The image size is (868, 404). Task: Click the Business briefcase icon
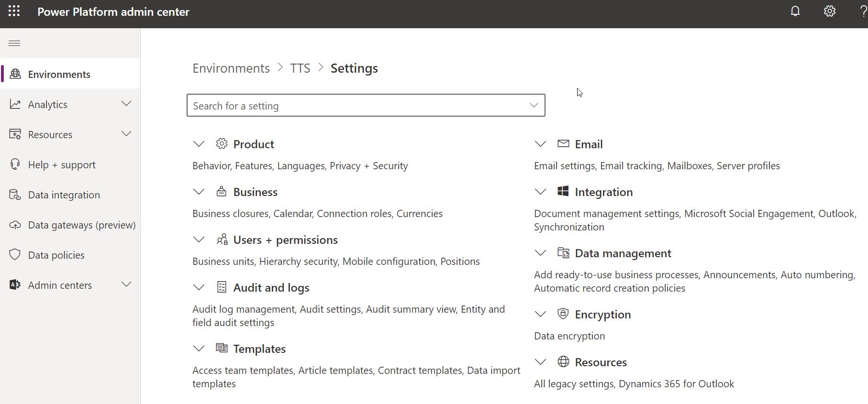click(222, 191)
